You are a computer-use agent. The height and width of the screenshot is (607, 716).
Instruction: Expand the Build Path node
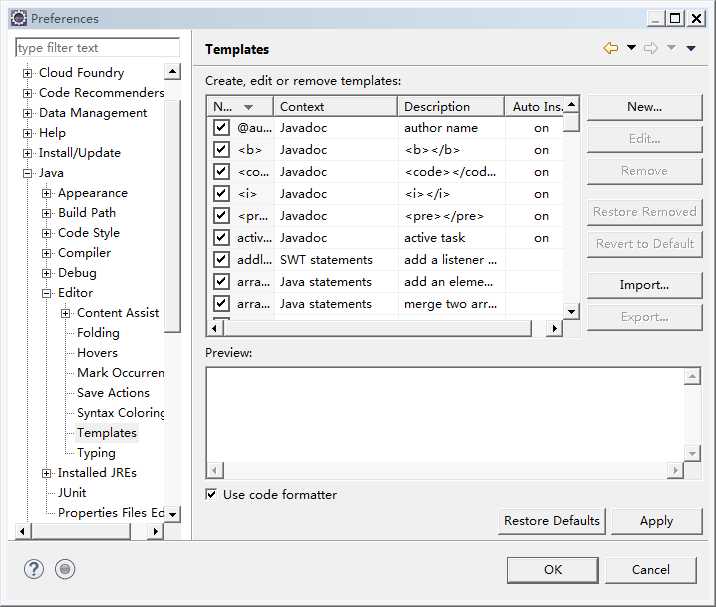[47, 213]
